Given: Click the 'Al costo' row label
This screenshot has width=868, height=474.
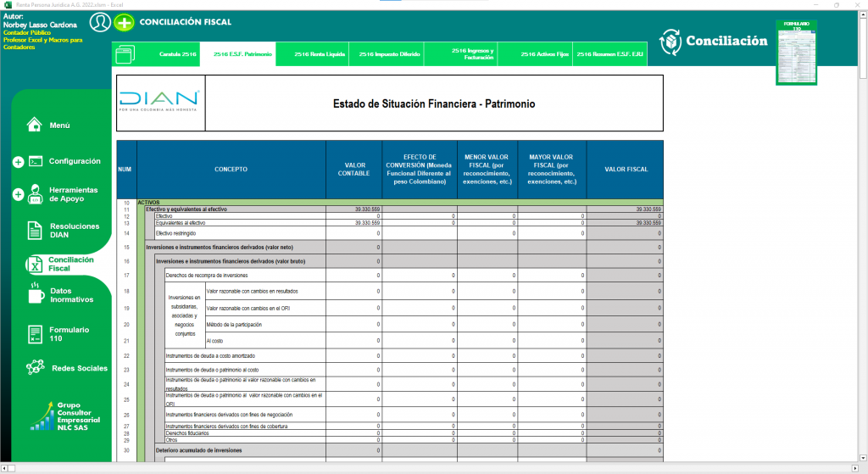Looking at the screenshot, I should click(x=214, y=341).
